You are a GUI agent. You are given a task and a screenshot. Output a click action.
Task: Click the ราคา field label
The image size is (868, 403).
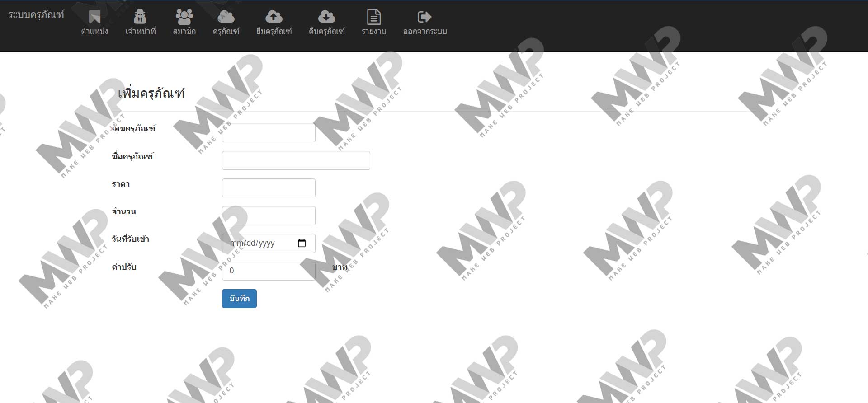point(121,184)
